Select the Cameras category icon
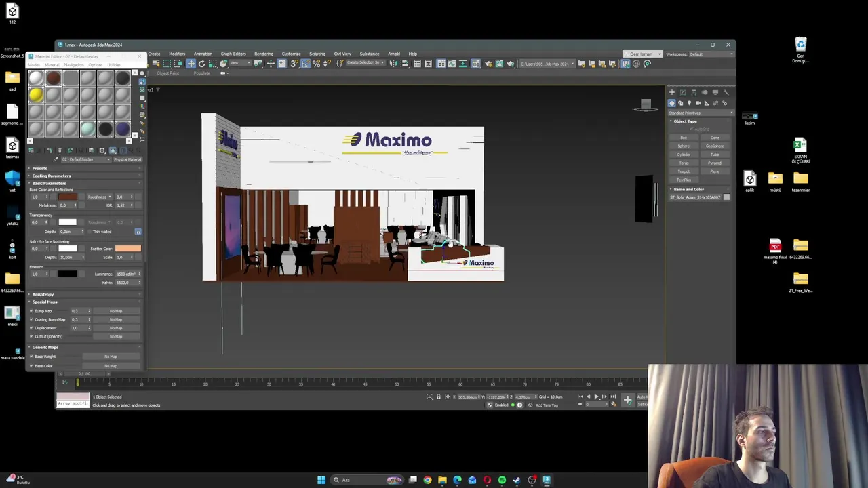 [698, 103]
